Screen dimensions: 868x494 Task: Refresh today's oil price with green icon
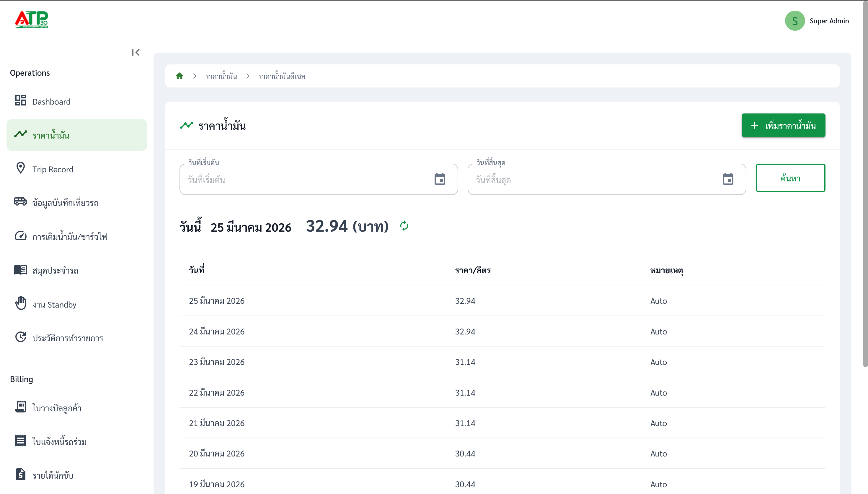[404, 226]
